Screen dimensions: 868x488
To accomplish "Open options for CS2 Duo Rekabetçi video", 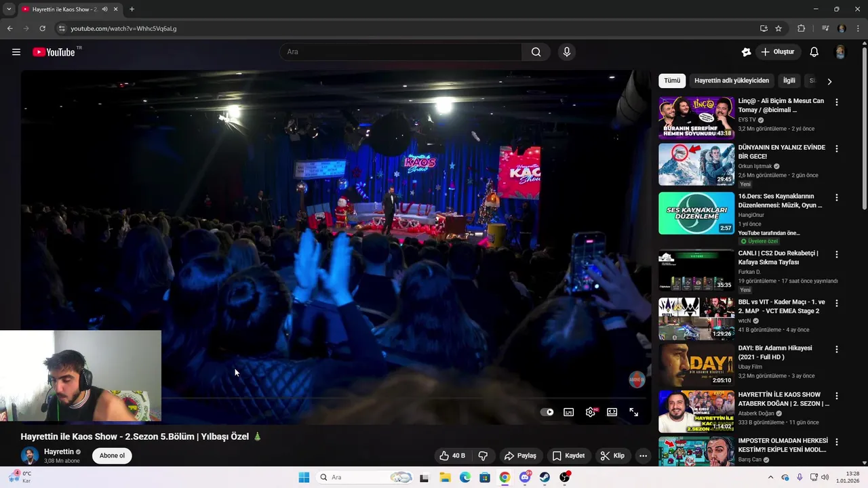I will (x=837, y=255).
